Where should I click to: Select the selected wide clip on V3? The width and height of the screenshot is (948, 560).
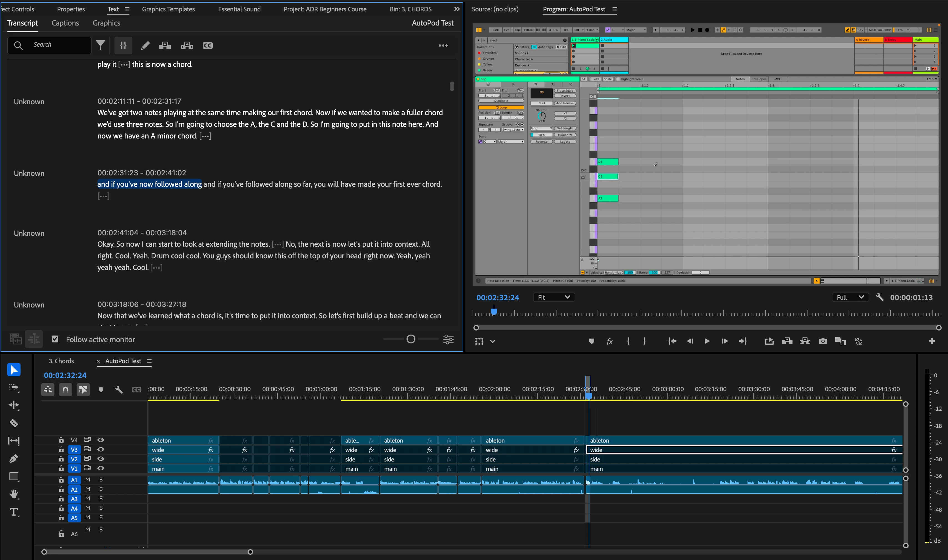[x=744, y=450]
